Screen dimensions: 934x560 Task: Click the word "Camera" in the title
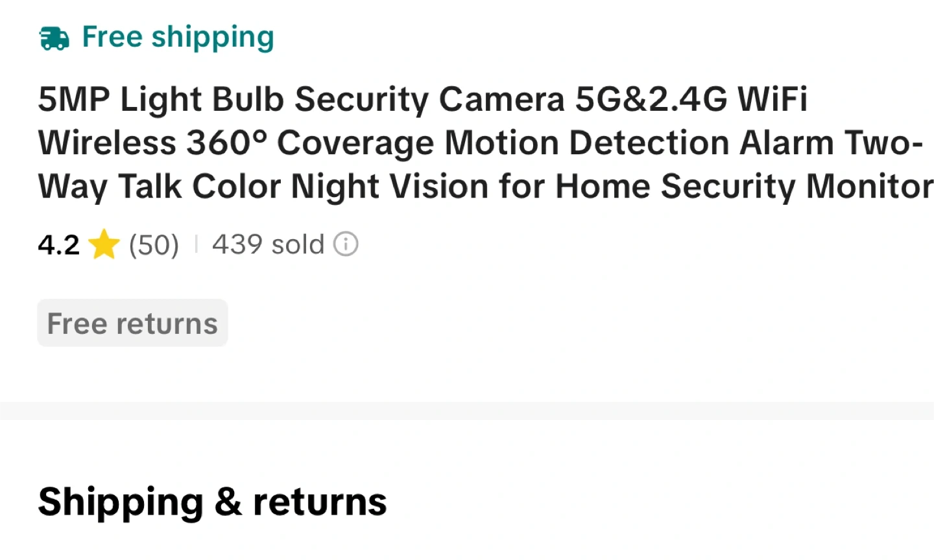click(x=501, y=99)
